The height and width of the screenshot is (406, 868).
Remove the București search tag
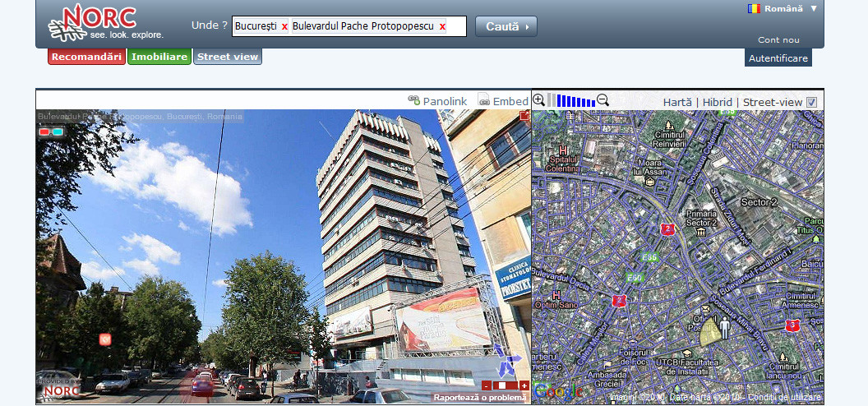click(x=284, y=27)
